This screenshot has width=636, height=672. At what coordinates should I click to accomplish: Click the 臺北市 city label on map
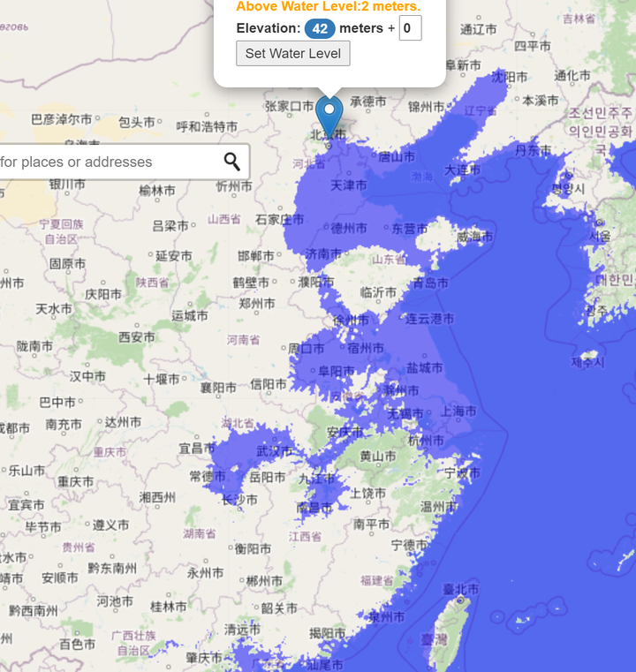click(x=461, y=590)
